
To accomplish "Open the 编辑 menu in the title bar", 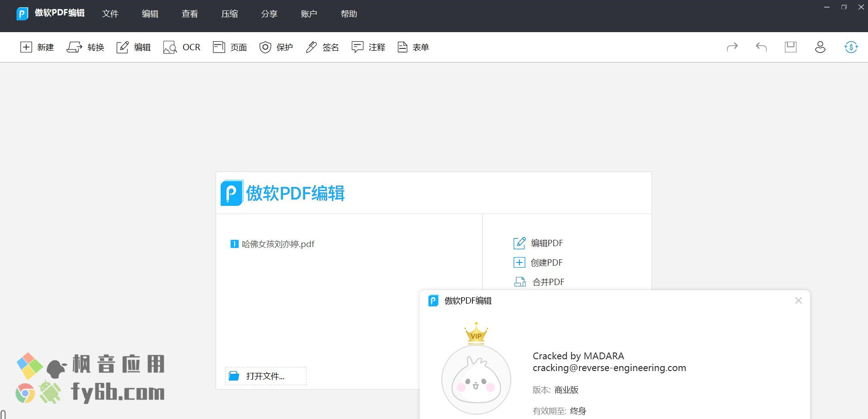I will pyautogui.click(x=150, y=14).
